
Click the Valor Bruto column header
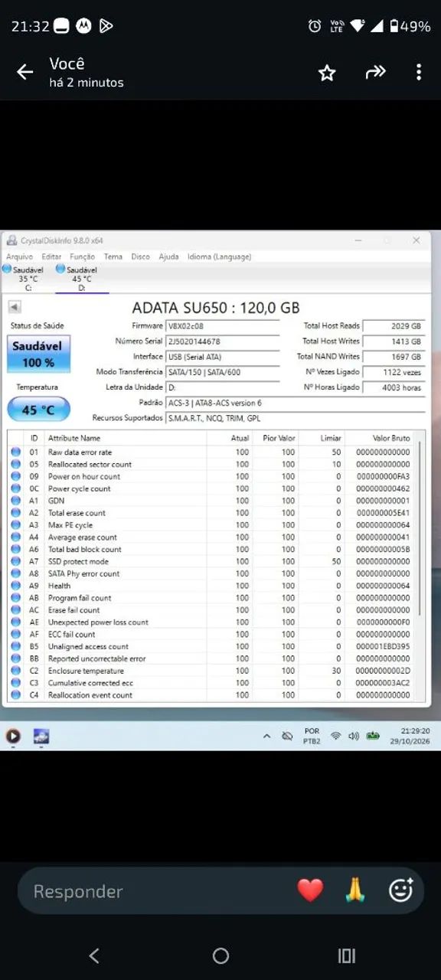coord(391,439)
